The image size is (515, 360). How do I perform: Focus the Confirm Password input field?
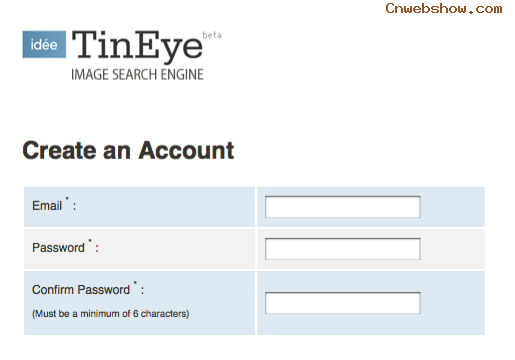pyautogui.click(x=343, y=303)
